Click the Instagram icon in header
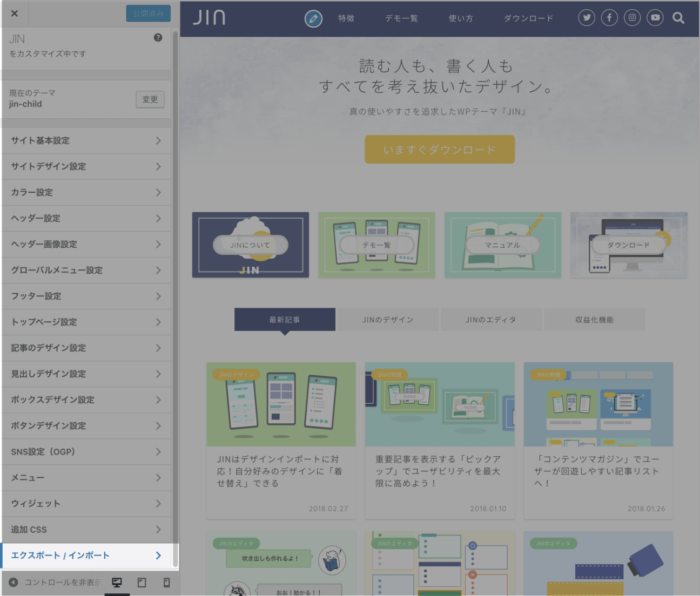Image resolution: width=700 pixels, height=596 pixels. tap(632, 18)
